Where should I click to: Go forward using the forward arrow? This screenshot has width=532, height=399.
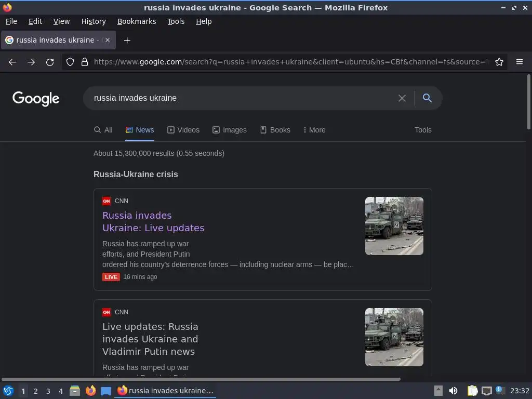pyautogui.click(x=31, y=62)
